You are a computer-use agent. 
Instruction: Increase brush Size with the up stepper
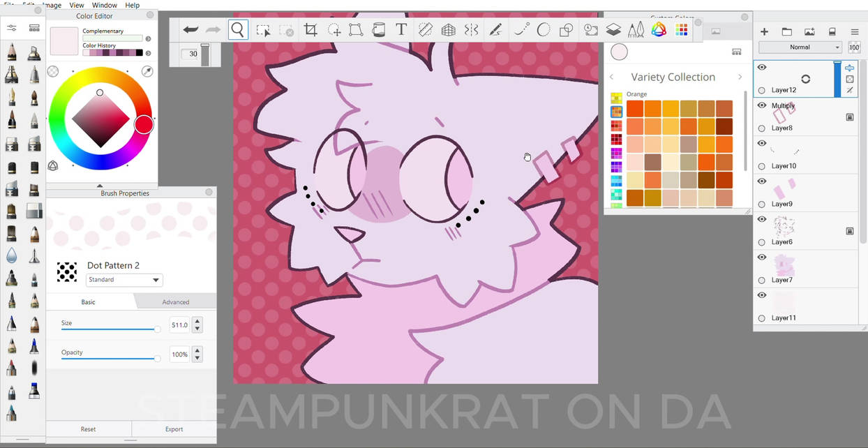197,322
